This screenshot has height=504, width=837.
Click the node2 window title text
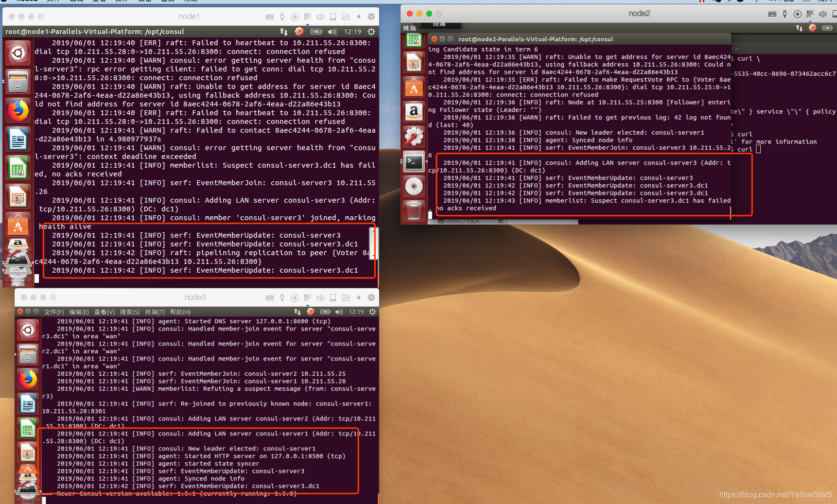pyautogui.click(x=639, y=14)
